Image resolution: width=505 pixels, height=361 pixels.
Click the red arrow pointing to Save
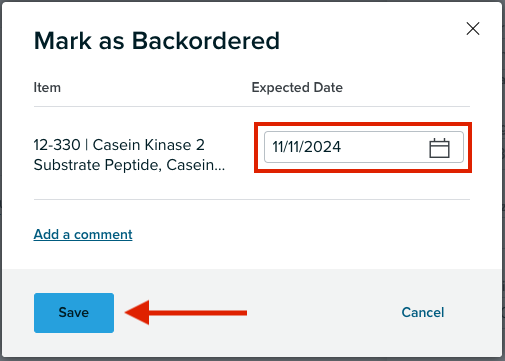(186, 312)
